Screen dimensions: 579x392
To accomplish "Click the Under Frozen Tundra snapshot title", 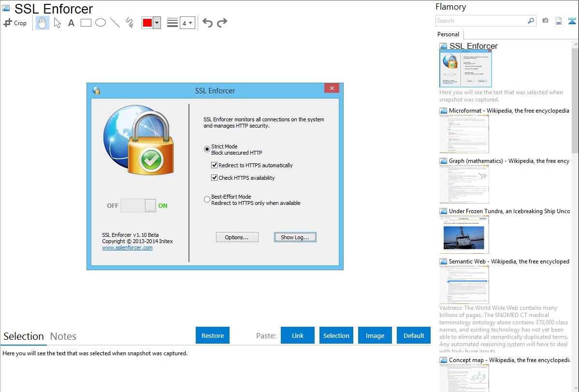I will click(x=509, y=211).
